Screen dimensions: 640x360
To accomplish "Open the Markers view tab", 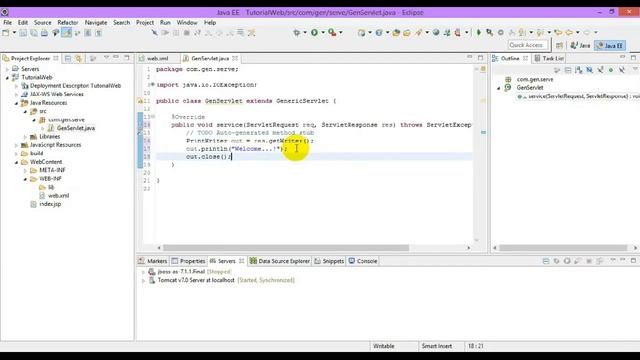I will tap(153, 261).
